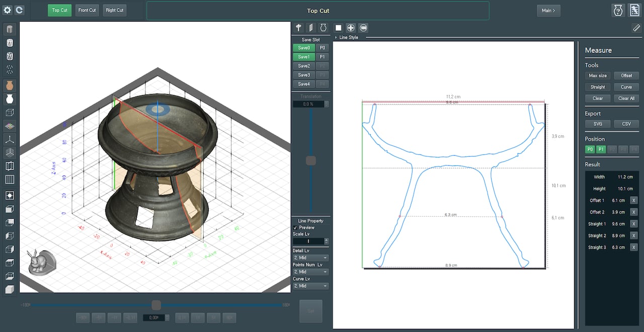The width and height of the screenshot is (644, 332).
Task: Click the ruler measure icon
Action: point(636,28)
